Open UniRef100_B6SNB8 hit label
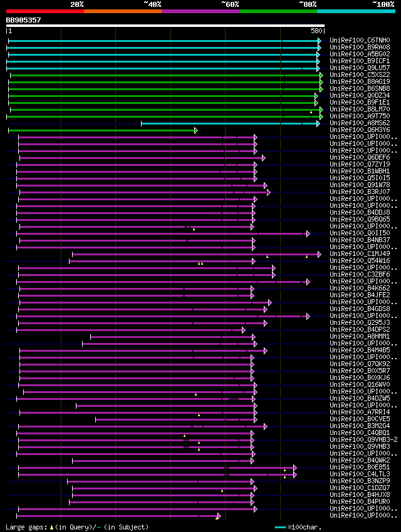This screenshot has width=401, height=532. [x=360, y=88]
